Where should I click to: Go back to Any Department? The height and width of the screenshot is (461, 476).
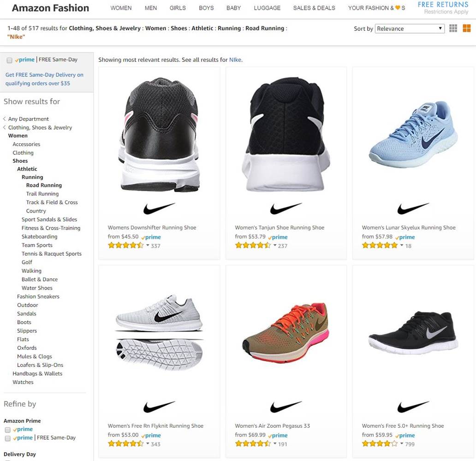pyautogui.click(x=28, y=119)
